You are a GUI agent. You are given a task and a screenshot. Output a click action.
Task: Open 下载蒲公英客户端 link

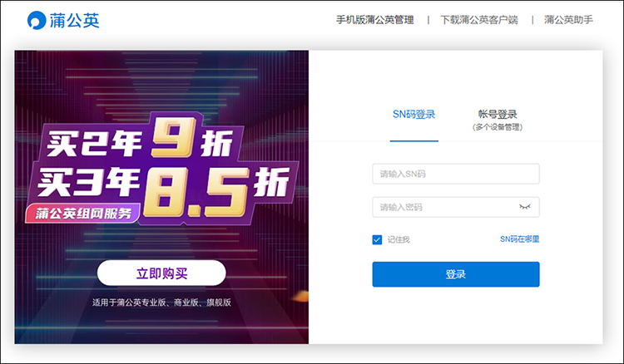point(478,20)
